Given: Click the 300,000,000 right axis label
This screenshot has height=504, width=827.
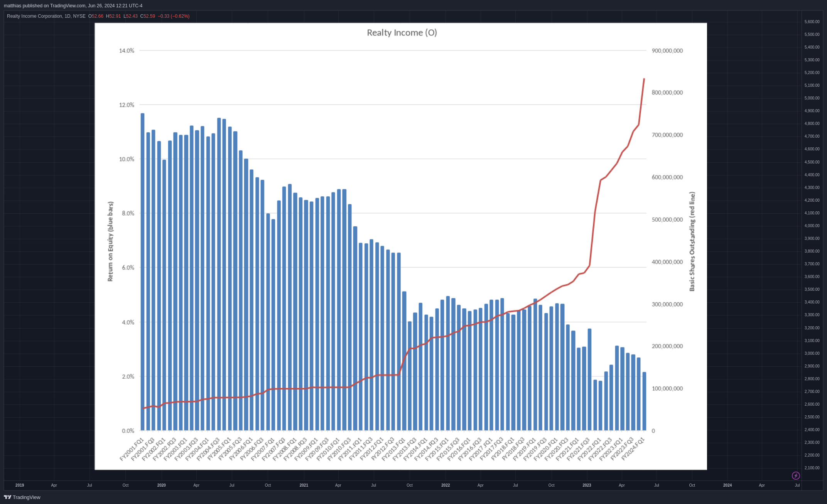Looking at the screenshot, I should (667, 304).
